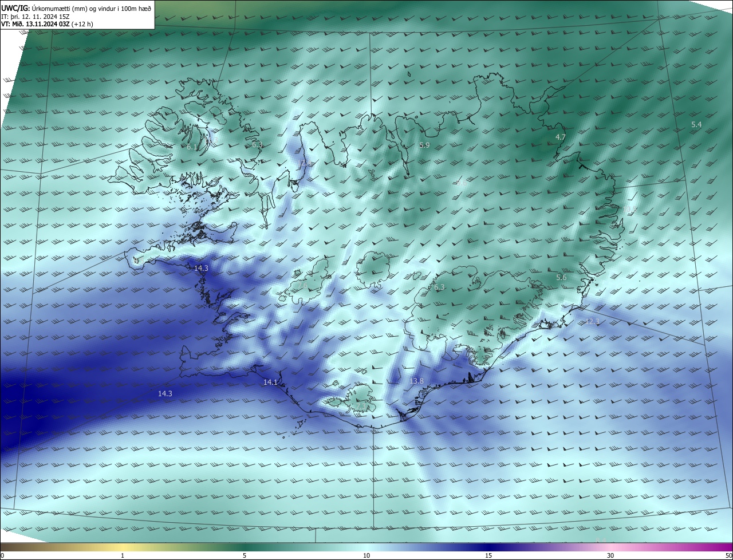733x560 pixels.
Task: Click the color scale tick labeled 0
Action: [2, 555]
